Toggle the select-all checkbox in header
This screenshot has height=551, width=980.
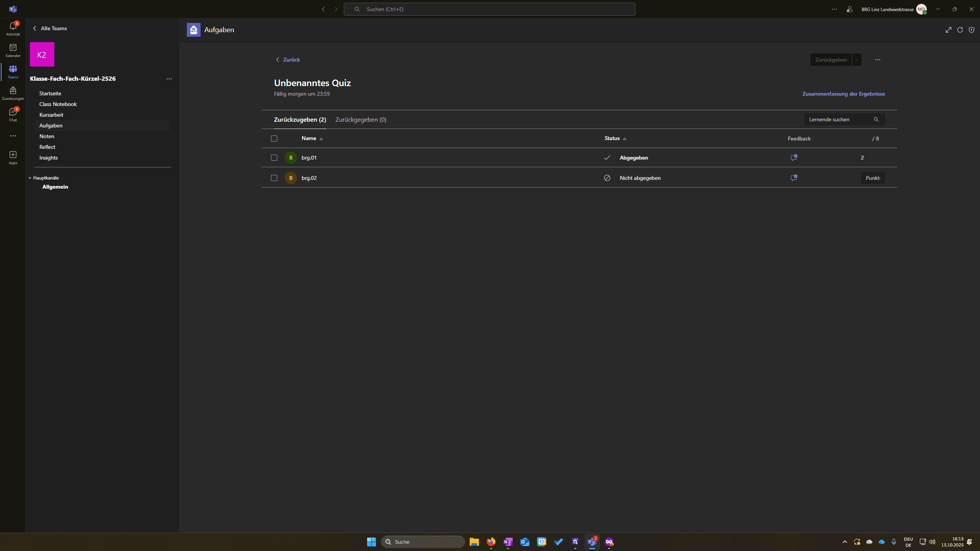point(274,139)
